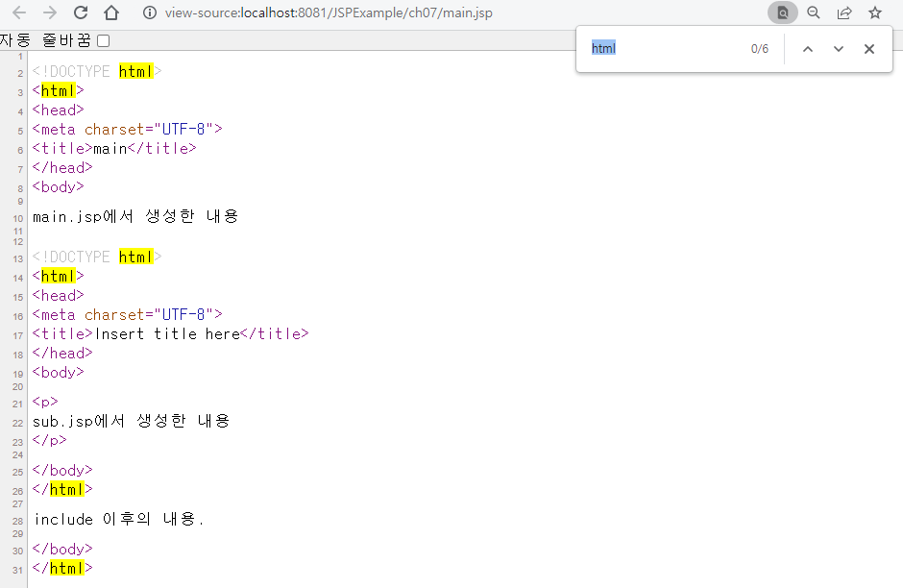
Task: Click the title text 'main' on line 6
Action: pyautogui.click(x=110, y=149)
